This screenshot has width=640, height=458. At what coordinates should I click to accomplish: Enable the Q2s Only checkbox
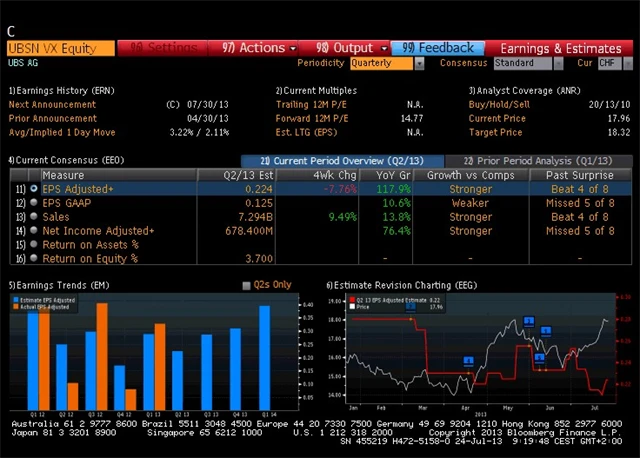(x=247, y=285)
